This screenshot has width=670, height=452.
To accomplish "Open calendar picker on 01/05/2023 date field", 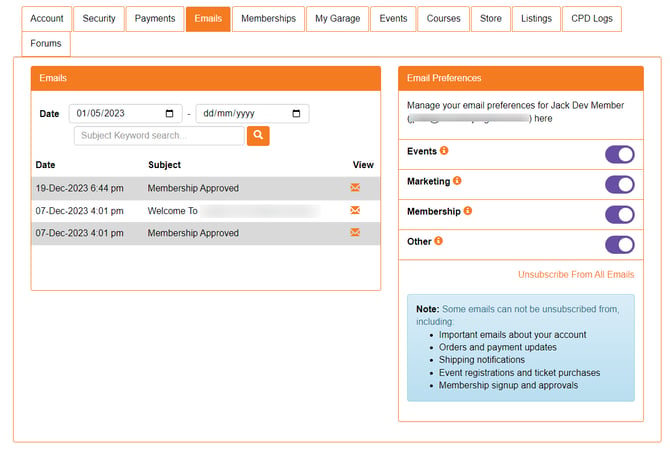I will coord(169,114).
